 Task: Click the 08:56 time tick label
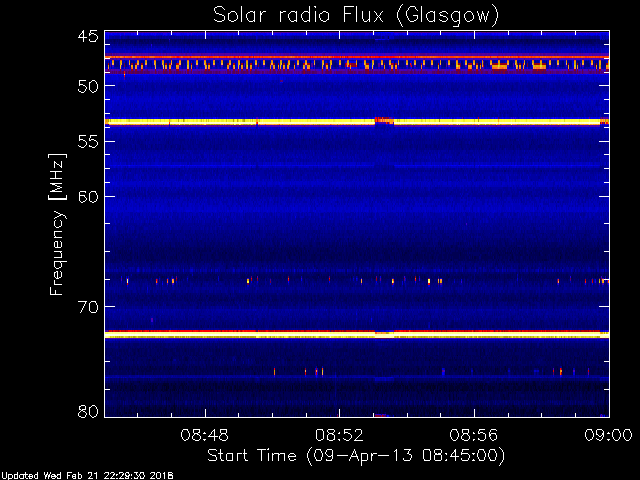click(x=474, y=435)
